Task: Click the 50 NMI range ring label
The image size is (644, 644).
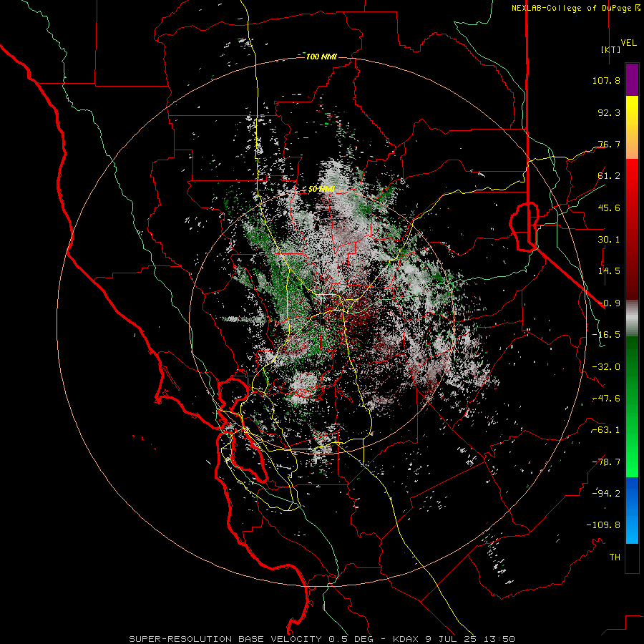Action: click(x=321, y=190)
